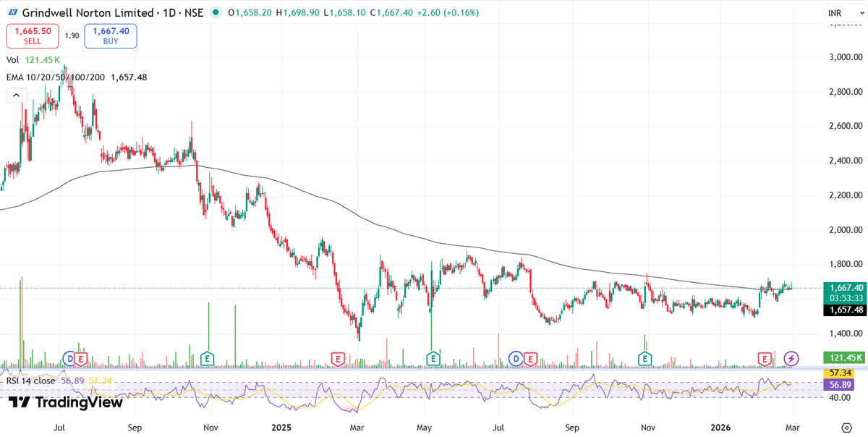Click the 3,000.00 price scale label
This screenshot has height=437, width=868.
click(846, 57)
